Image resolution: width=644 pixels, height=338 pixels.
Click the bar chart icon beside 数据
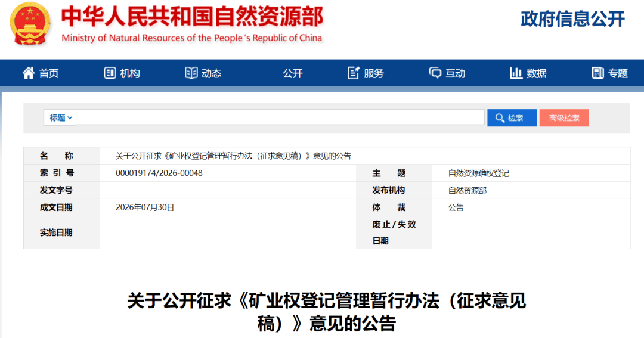516,73
